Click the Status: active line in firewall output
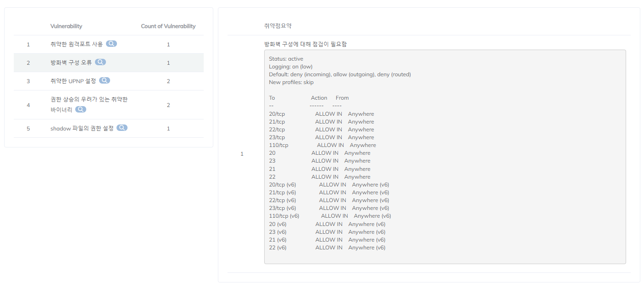The height and width of the screenshot is (288, 644). [x=286, y=59]
